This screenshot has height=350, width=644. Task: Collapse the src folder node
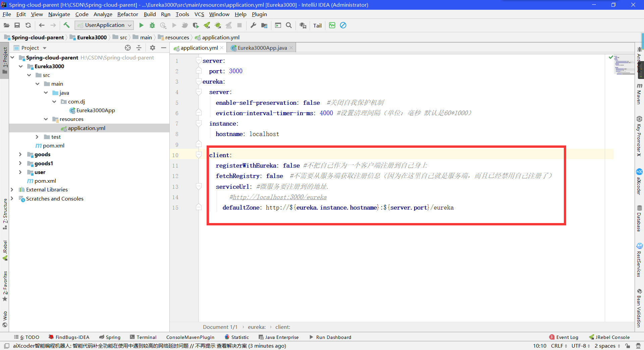click(29, 75)
